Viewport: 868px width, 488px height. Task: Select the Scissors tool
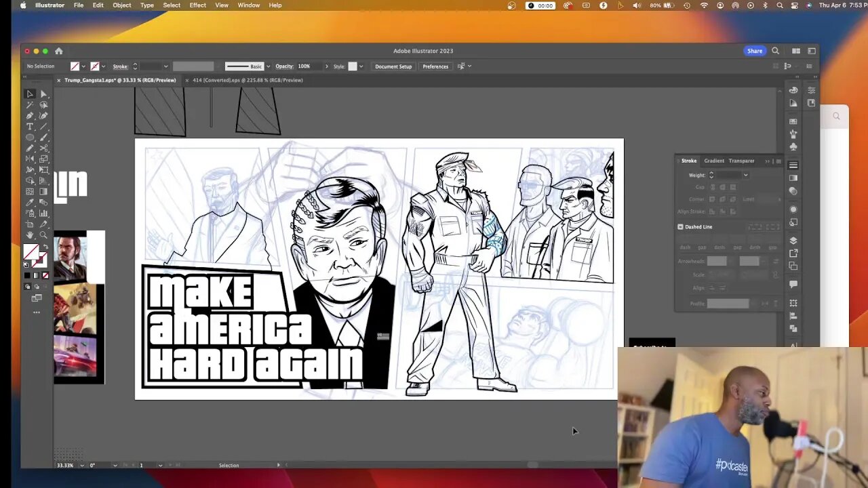click(43, 148)
